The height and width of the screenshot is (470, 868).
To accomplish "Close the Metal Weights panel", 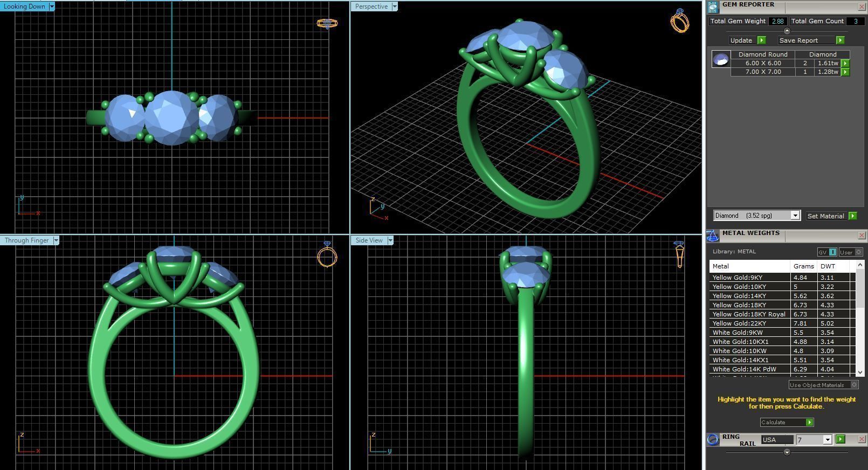I will coord(862,235).
